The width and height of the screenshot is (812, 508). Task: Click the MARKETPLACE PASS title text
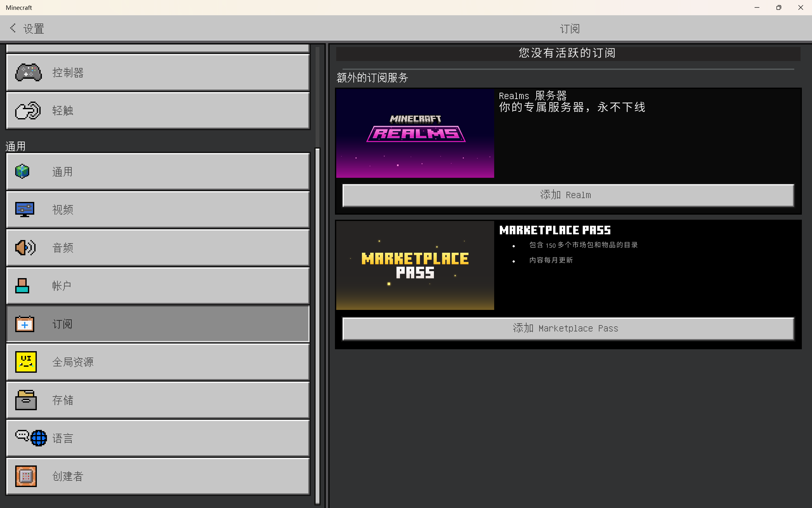(x=555, y=230)
